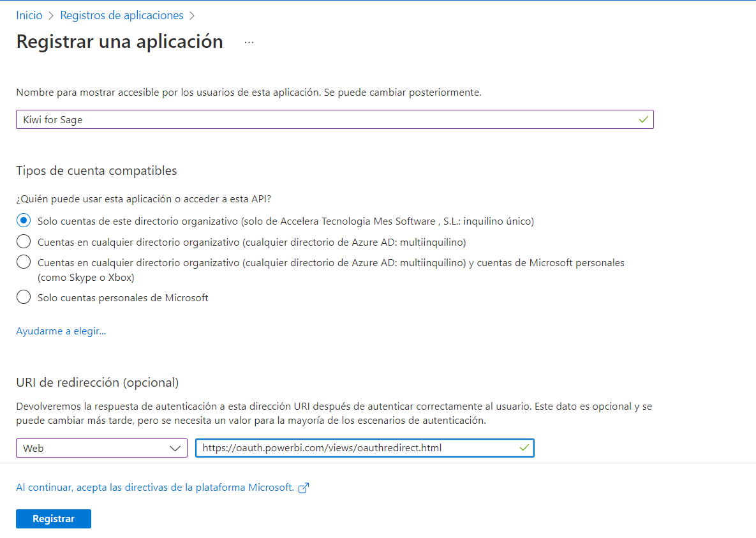Go to Inicio breadcrumb

coord(29,15)
